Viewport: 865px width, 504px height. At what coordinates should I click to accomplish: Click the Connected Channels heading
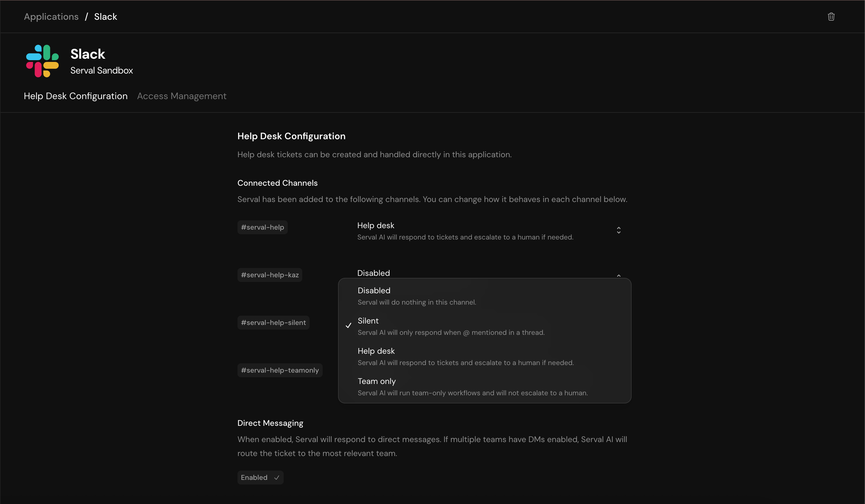277,183
